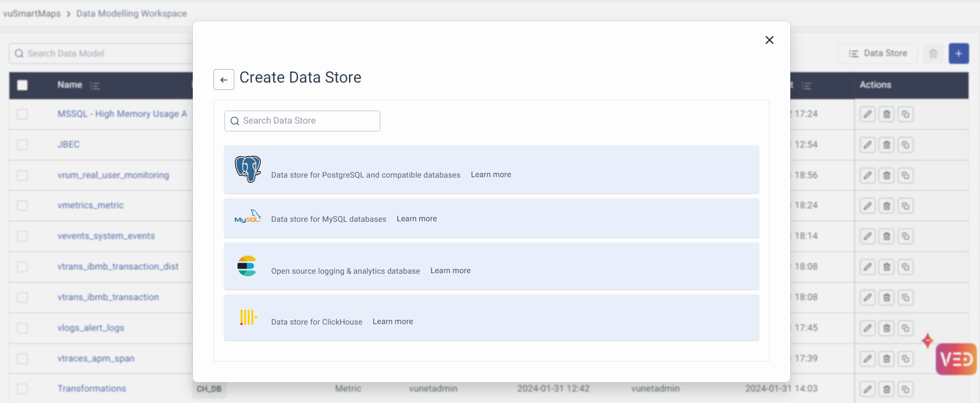Copy the vmetrics_metric data model
Screen dimensions: 980x403
[x=905, y=206]
